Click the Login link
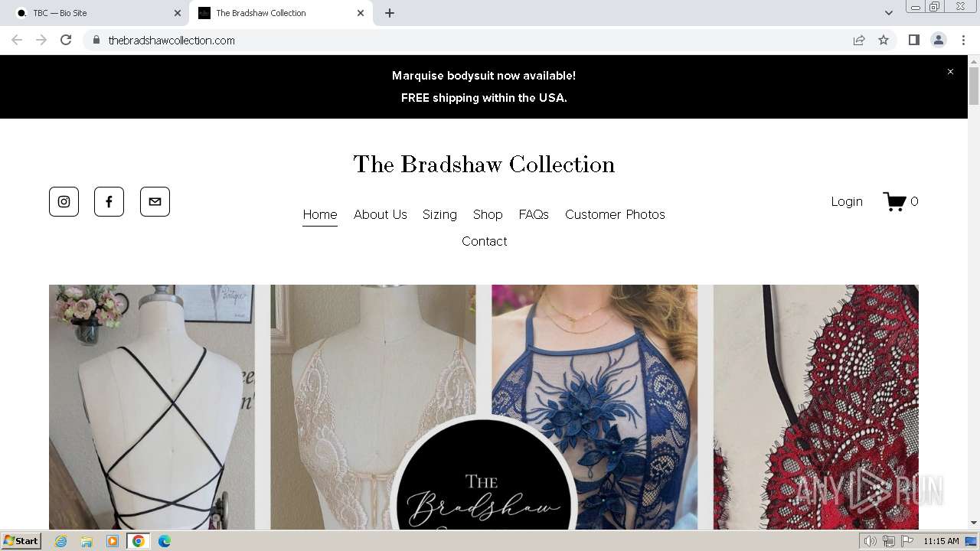Image resolution: width=980 pixels, height=551 pixels. pyautogui.click(x=847, y=201)
